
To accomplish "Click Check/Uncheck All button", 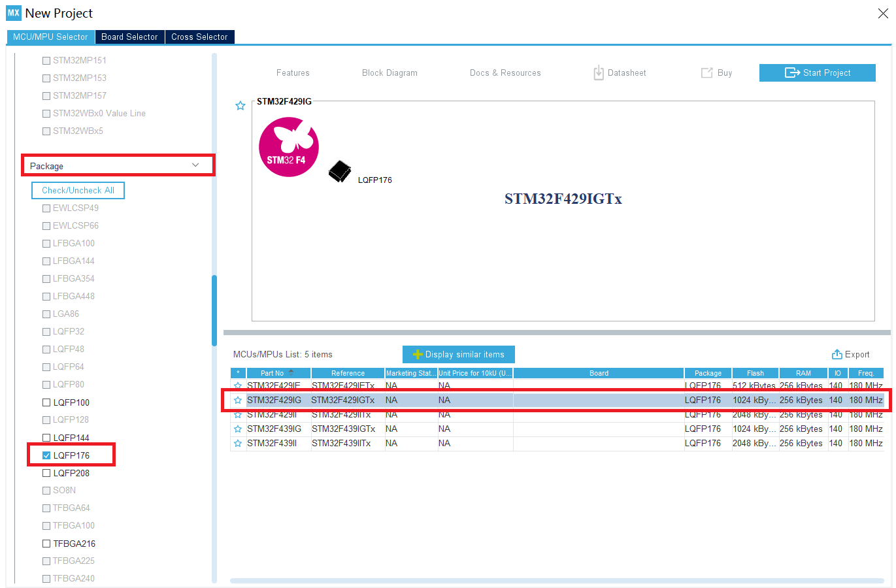I will click(x=78, y=190).
